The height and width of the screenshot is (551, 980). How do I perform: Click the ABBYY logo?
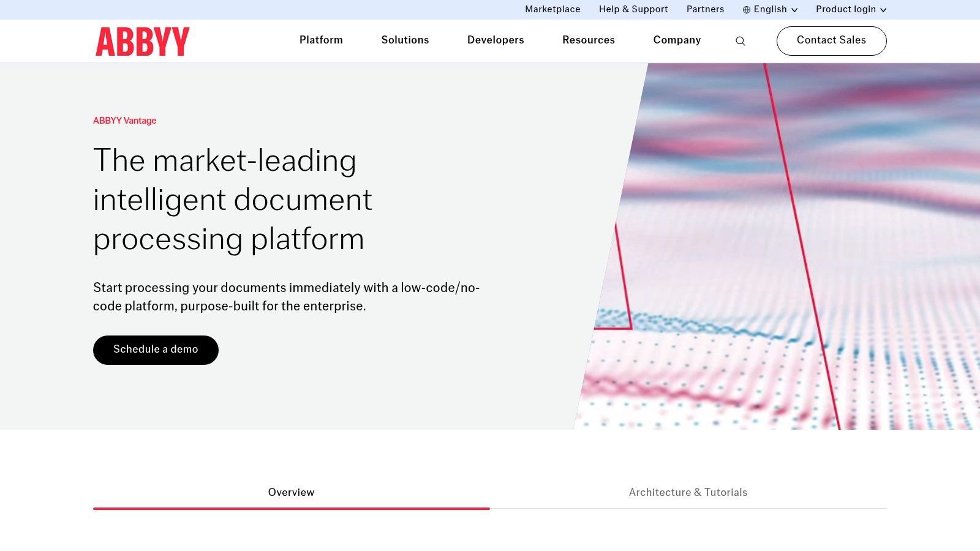[143, 41]
